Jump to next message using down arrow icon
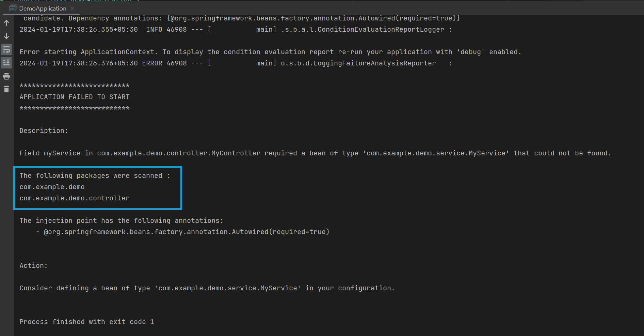The width and height of the screenshot is (644, 336). (x=6, y=36)
